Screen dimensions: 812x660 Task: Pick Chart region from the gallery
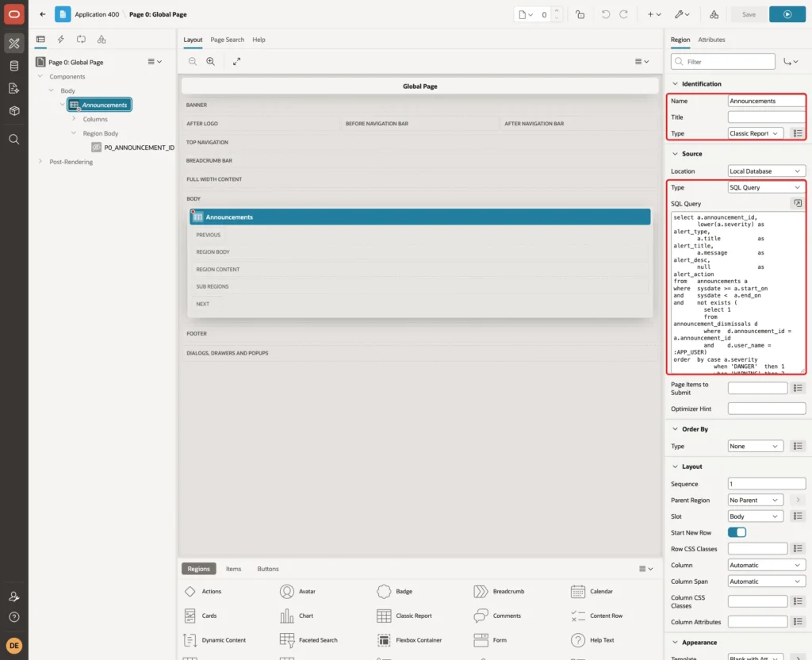[297, 616]
